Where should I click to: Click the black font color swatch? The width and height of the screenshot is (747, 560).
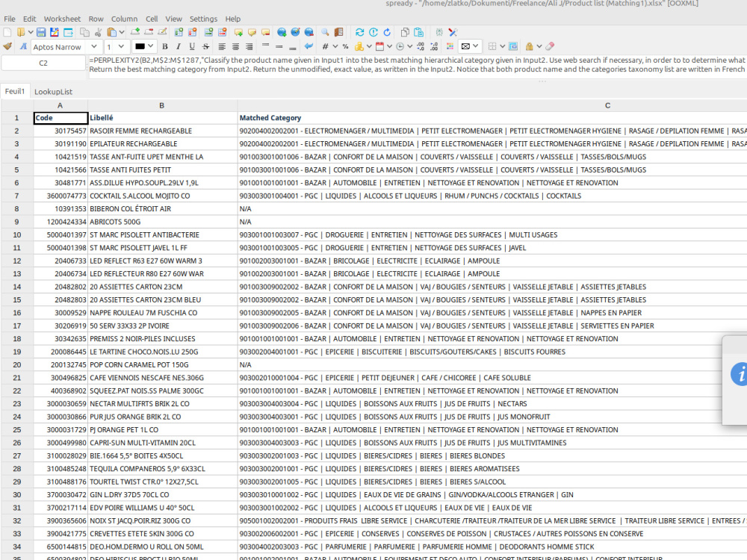click(x=140, y=46)
